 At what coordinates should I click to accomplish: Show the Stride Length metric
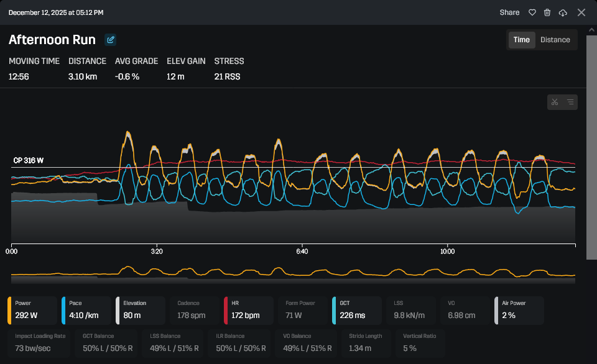point(366,343)
